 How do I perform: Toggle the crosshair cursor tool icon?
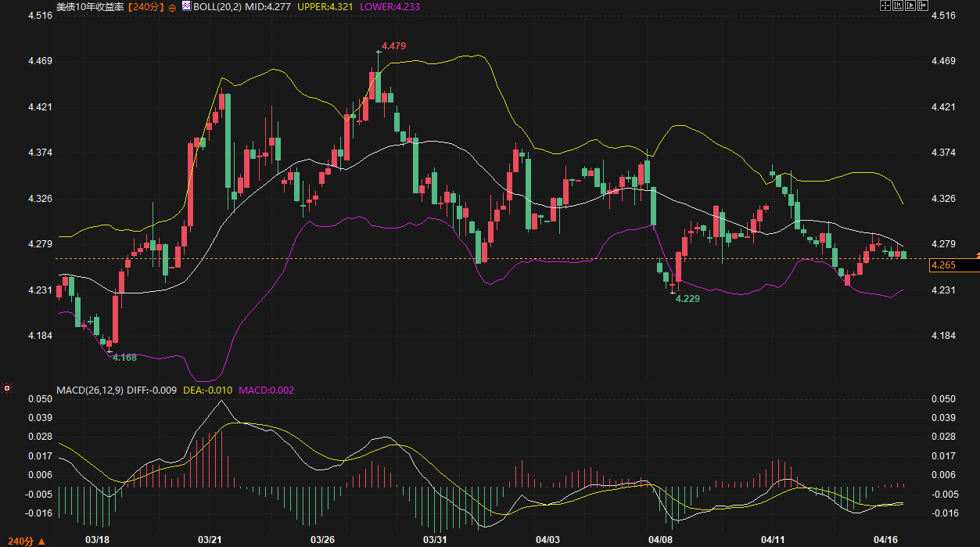[x=885, y=5]
